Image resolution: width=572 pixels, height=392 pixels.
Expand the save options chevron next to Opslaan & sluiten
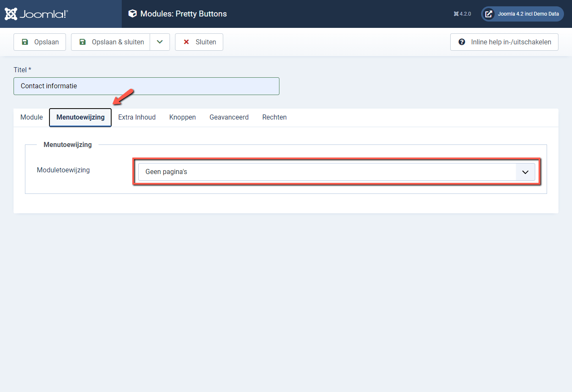[160, 42]
